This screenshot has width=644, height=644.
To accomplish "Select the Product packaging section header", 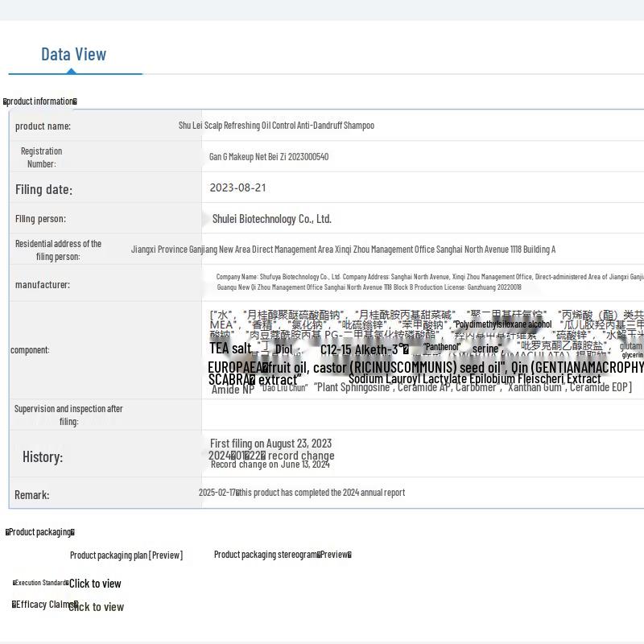I will click(x=40, y=532).
